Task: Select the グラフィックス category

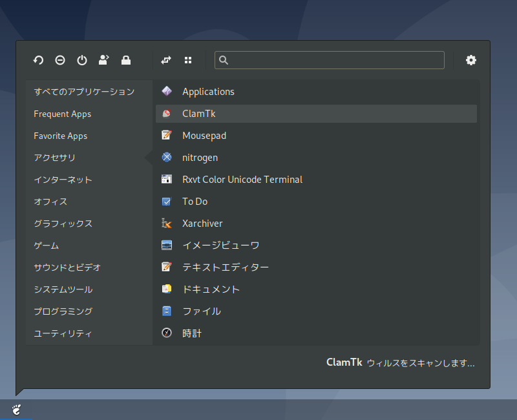Action: [x=89, y=224]
